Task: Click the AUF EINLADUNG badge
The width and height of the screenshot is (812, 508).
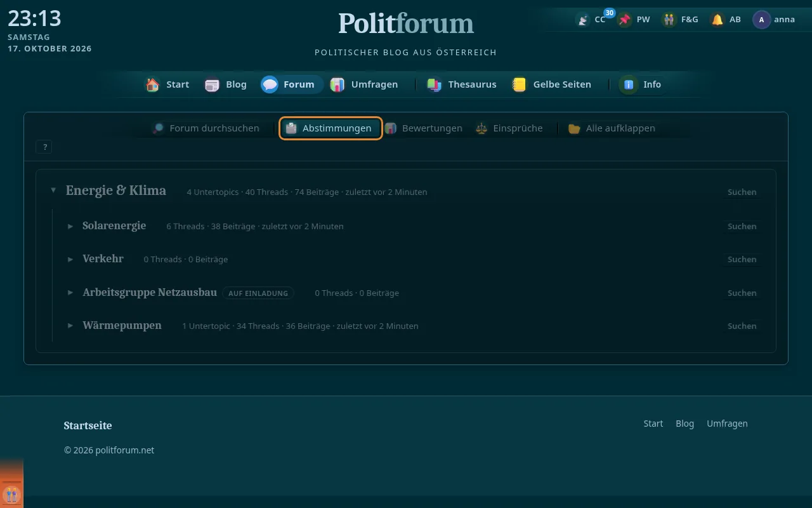Action: point(258,293)
